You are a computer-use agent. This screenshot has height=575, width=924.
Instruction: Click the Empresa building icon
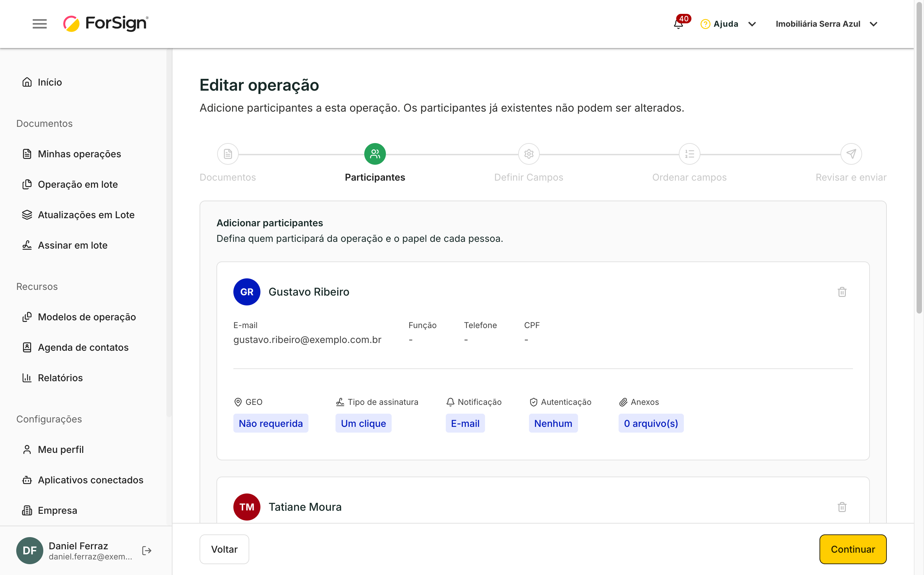coord(27,510)
